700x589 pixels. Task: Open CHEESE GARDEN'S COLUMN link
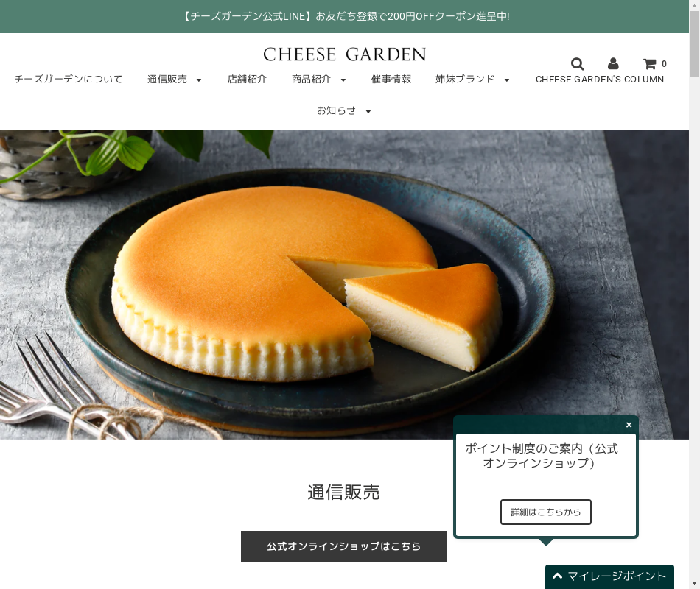pos(600,79)
